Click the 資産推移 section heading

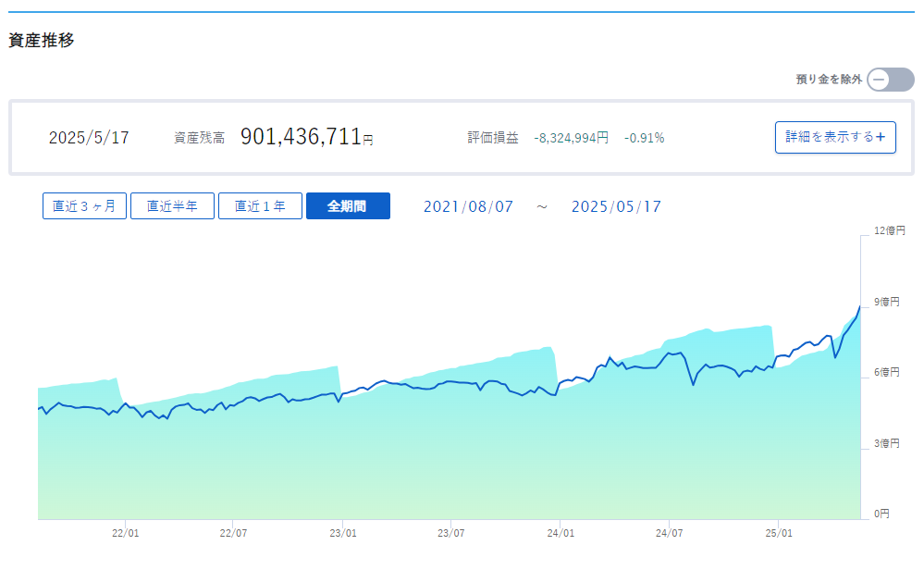pos(42,40)
